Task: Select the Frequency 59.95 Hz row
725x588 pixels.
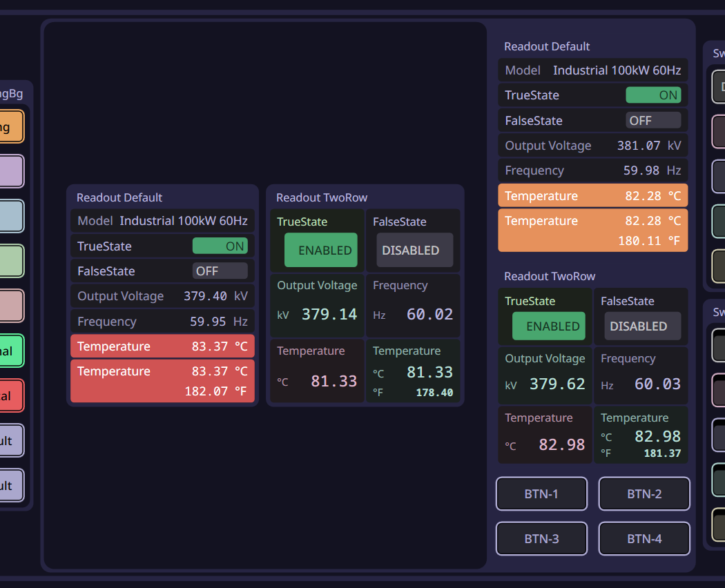Action: (x=162, y=322)
